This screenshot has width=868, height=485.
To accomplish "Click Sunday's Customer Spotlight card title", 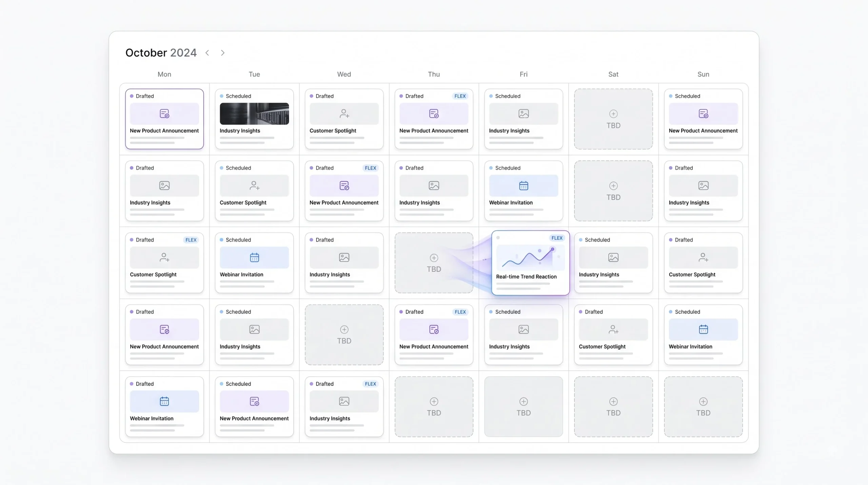I will [692, 274].
